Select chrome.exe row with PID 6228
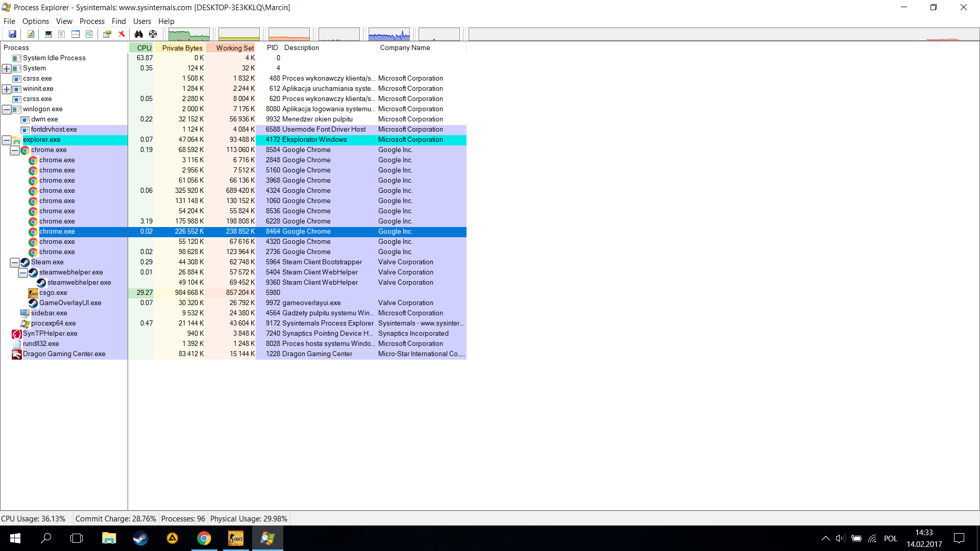 [x=234, y=221]
